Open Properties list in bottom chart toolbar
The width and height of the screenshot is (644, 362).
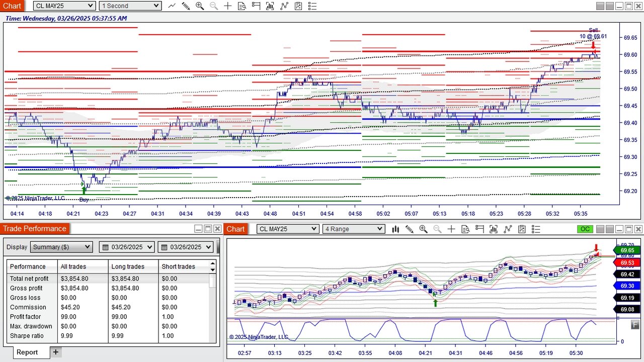(x=536, y=229)
